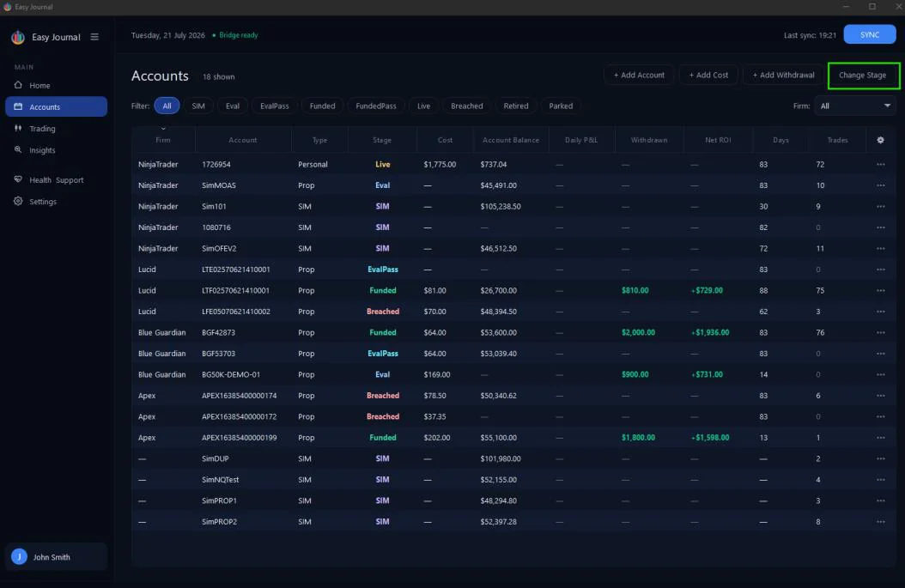Viewport: 905px width, 588px height.
Task: Open row actions for APEX16385400000174
Action: coord(880,396)
